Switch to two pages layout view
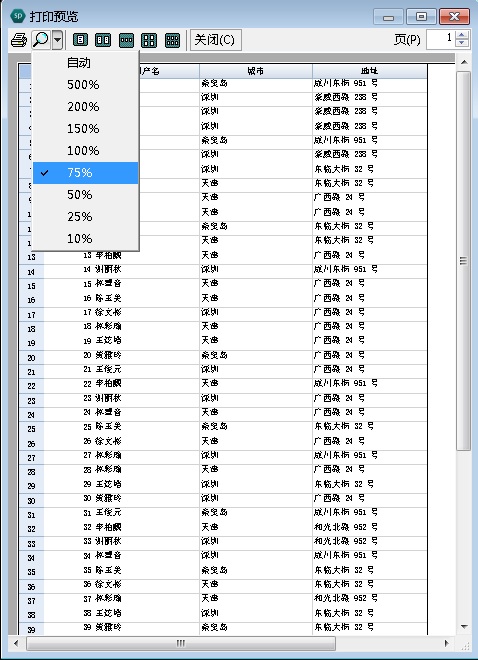Image resolution: width=478 pixels, height=660 pixels. click(x=103, y=40)
